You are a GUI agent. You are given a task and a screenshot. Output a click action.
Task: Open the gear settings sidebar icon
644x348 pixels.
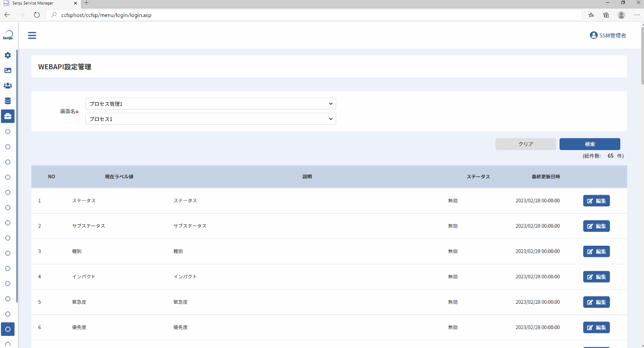tap(8, 55)
